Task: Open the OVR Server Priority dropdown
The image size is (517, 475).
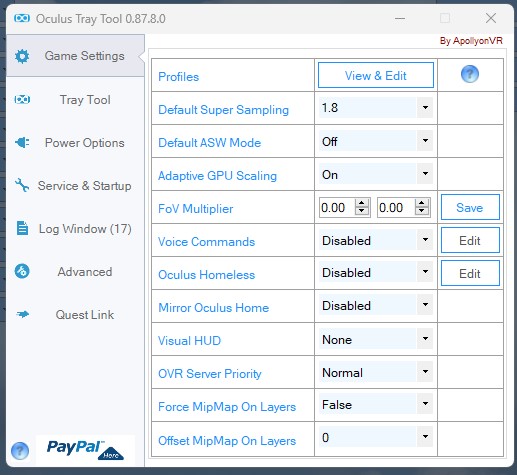Action: [x=425, y=372]
